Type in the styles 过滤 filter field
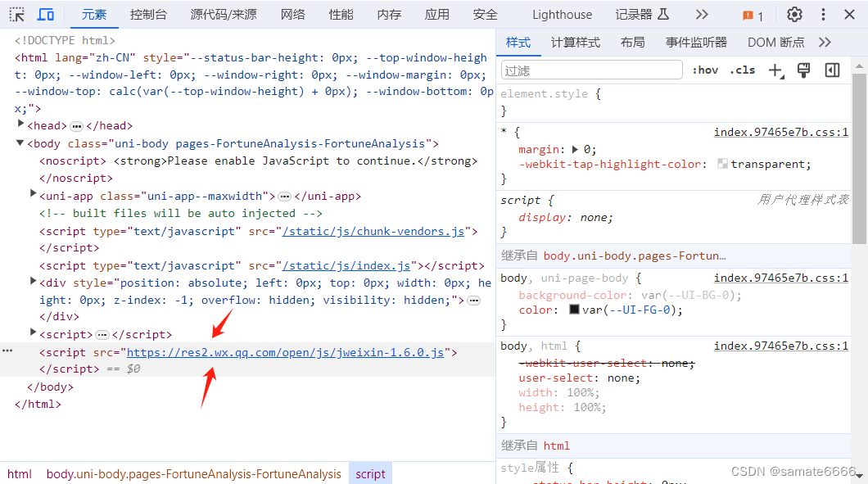Image resolution: width=868 pixels, height=484 pixels. tap(591, 70)
